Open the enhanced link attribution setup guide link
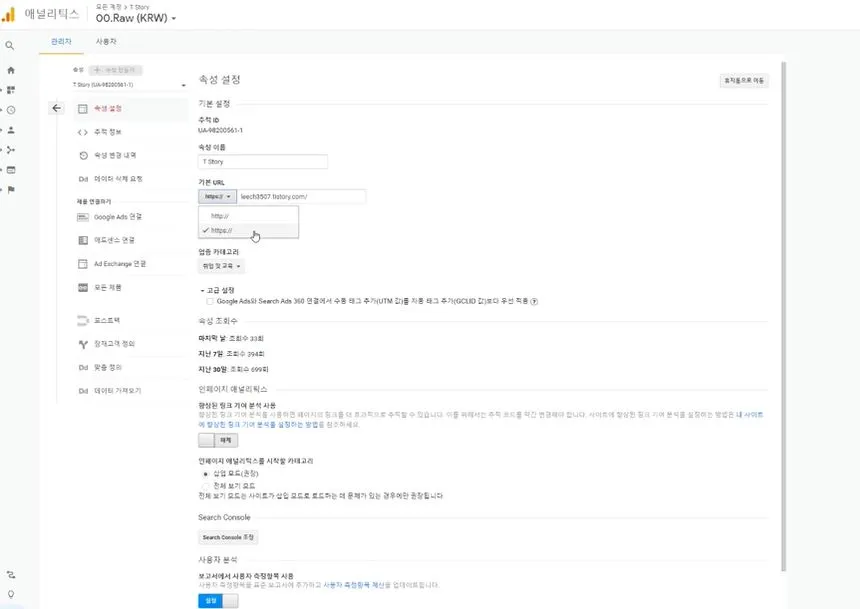This screenshot has height=609, width=860. [480, 420]
